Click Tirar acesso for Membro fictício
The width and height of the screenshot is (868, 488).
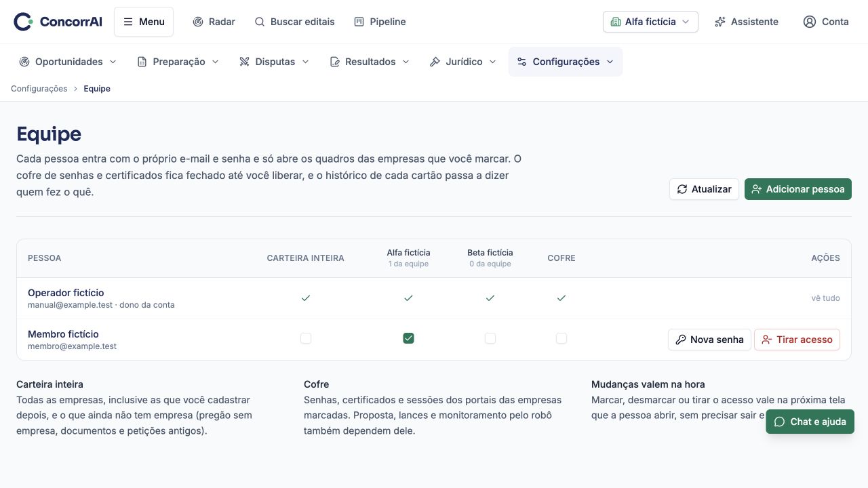(x=797, y=340)
